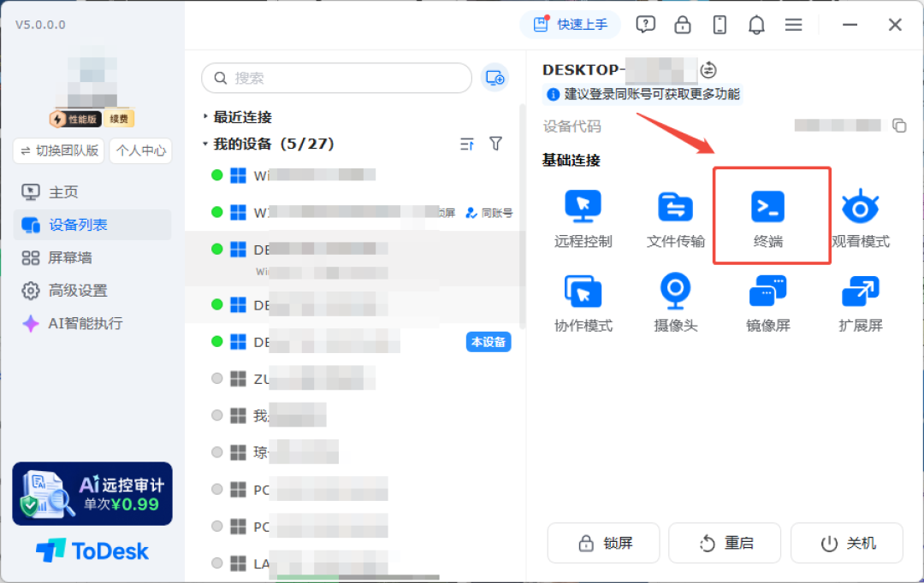
Task: Select device row labeled 本设备
Action: tap(353, 342)
